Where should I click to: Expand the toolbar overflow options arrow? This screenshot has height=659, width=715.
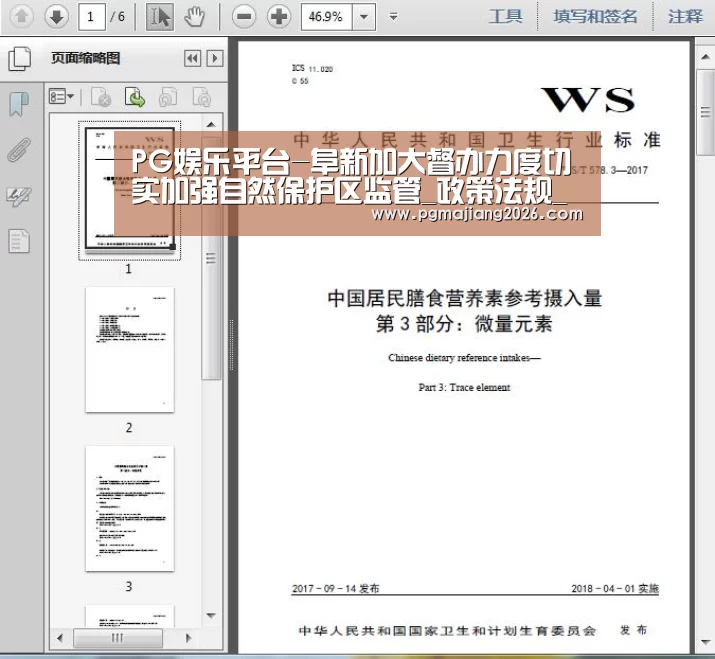pyautogui.click(x=393, y=17)
